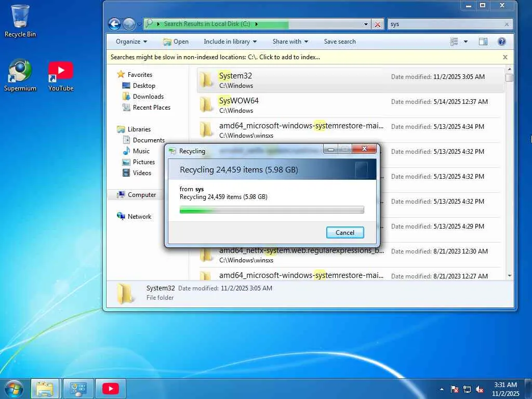Change view with the view icon
This screenshot has width=532, height=399.
pos(454,42)
